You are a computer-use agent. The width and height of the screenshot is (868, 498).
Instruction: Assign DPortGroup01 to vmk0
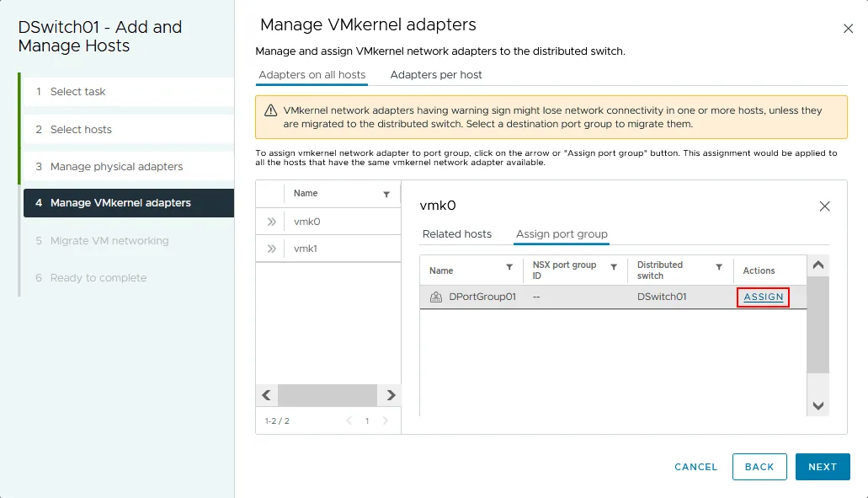763,297
